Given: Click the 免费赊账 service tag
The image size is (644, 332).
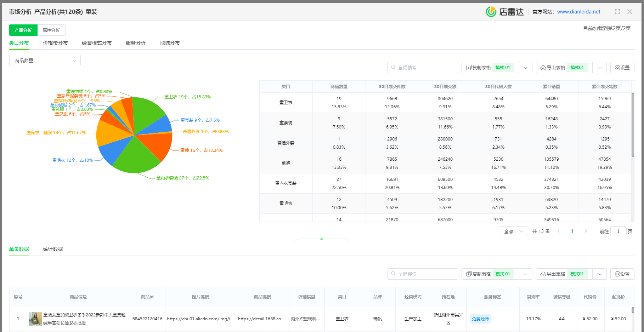Looking at the screenshot, I should (x=481, y=319).
